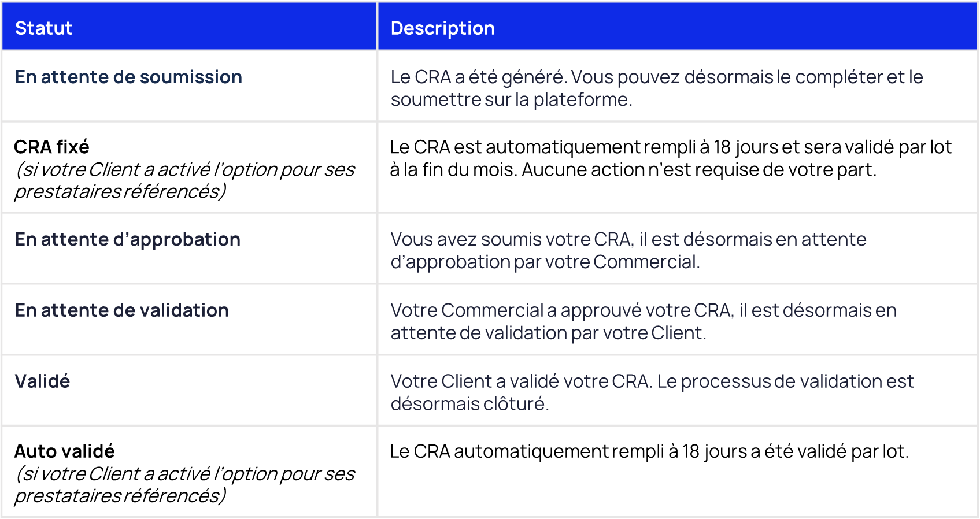
Task: Click the italic note under "Auto validé"
Action: [184, 484]
